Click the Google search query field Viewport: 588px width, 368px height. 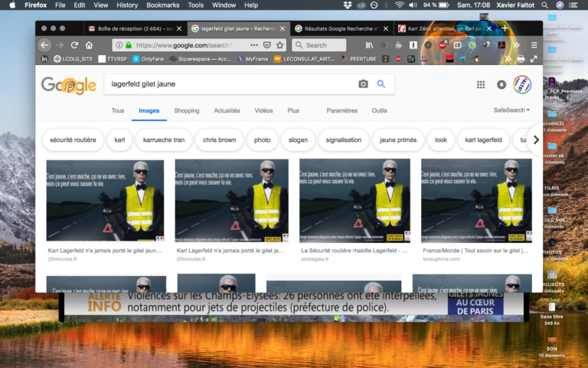point(230,84)
